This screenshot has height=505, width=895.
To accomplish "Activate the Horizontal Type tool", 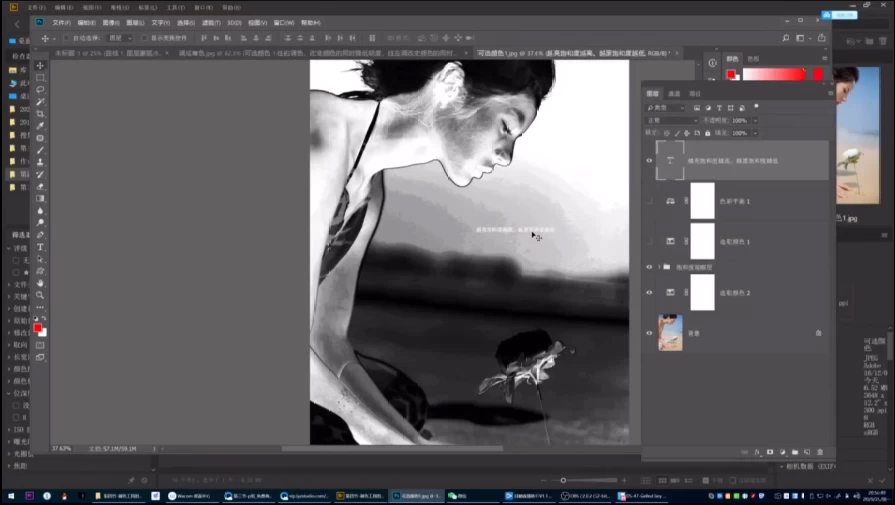I will 40,246.
